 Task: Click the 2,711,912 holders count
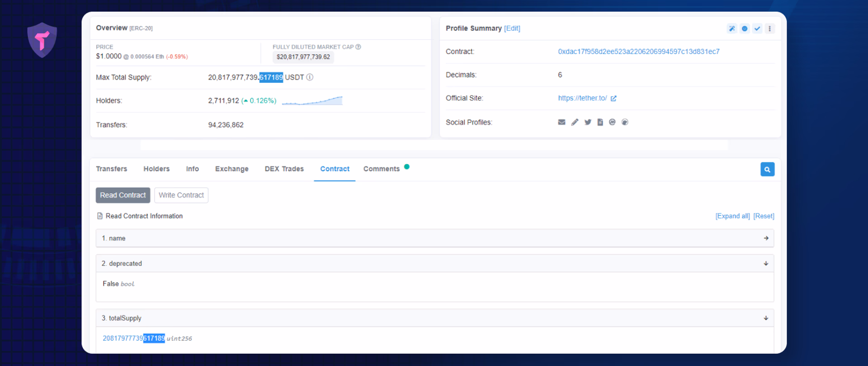click(223, 101)
